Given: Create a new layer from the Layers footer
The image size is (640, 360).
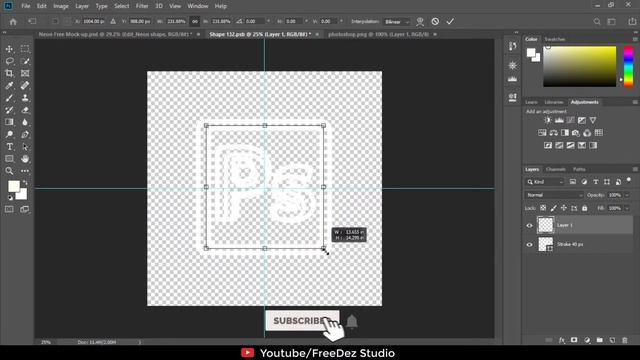Looking at the screenshot, I should [612, 340].
